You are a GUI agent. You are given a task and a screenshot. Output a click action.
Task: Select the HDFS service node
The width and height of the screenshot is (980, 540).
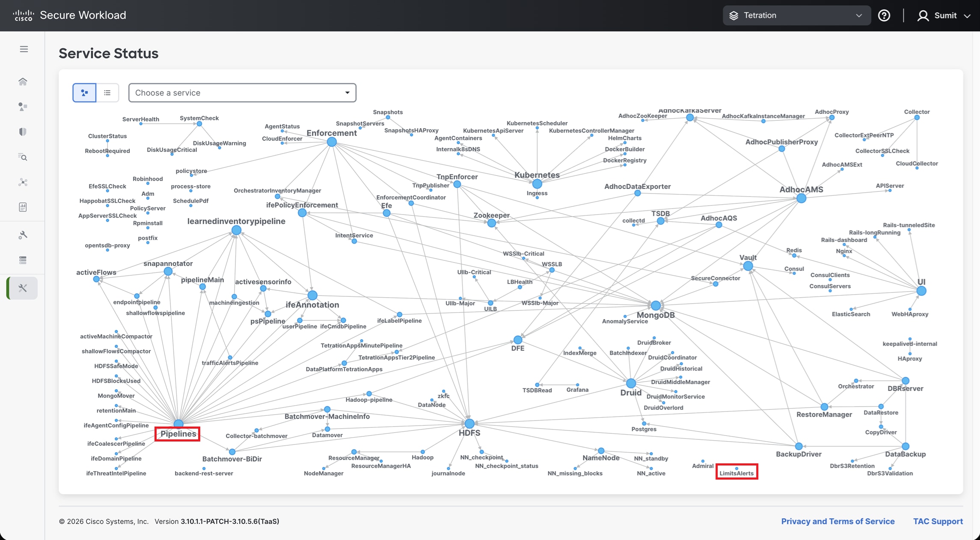[469, 424]
